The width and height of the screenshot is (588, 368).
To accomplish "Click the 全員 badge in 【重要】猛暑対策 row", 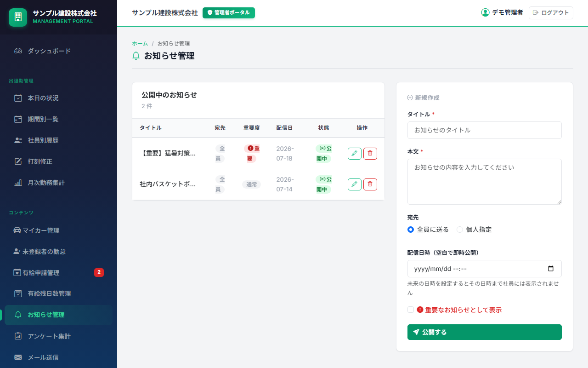I will (x=220, y=153).
